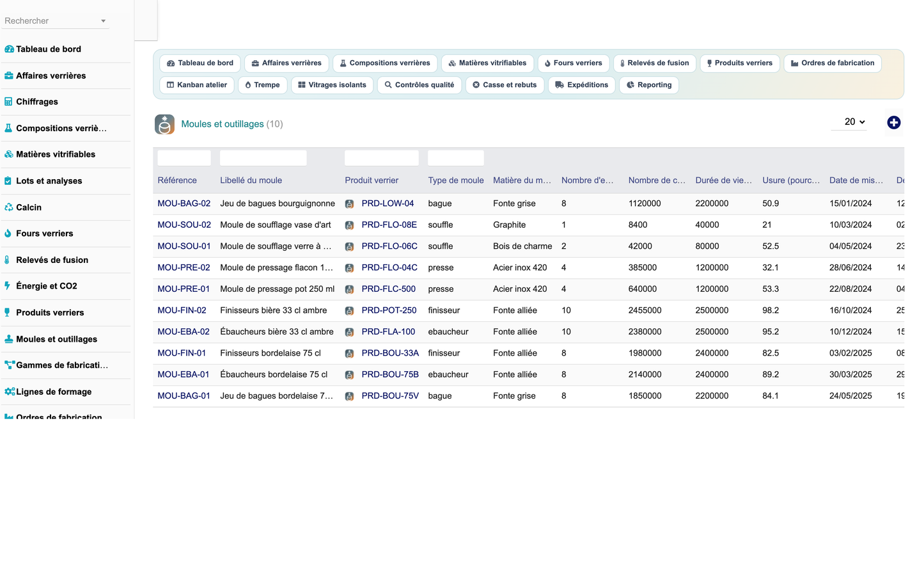Open the MOU-FIN-02 reference link

pyautogui.click(x=182, y=310)
